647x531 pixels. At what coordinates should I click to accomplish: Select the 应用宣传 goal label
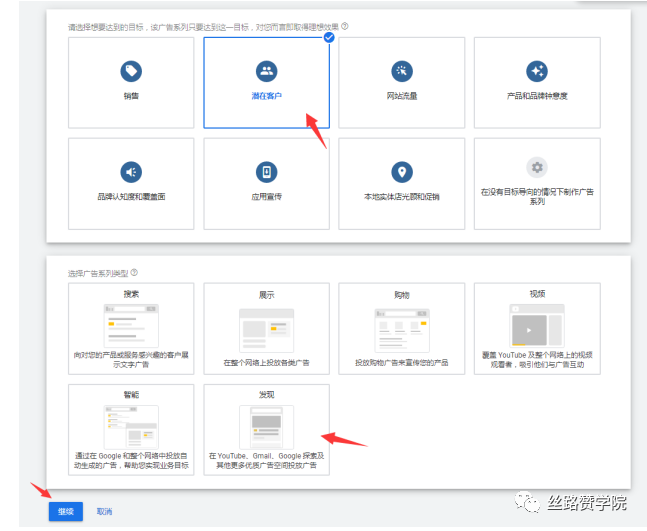(267, 197)
